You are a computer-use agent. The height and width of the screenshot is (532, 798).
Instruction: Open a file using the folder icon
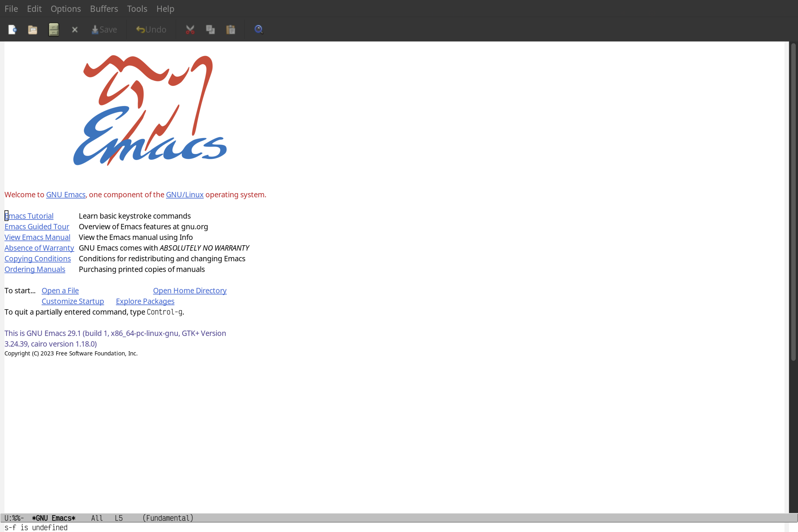(33, 29)
